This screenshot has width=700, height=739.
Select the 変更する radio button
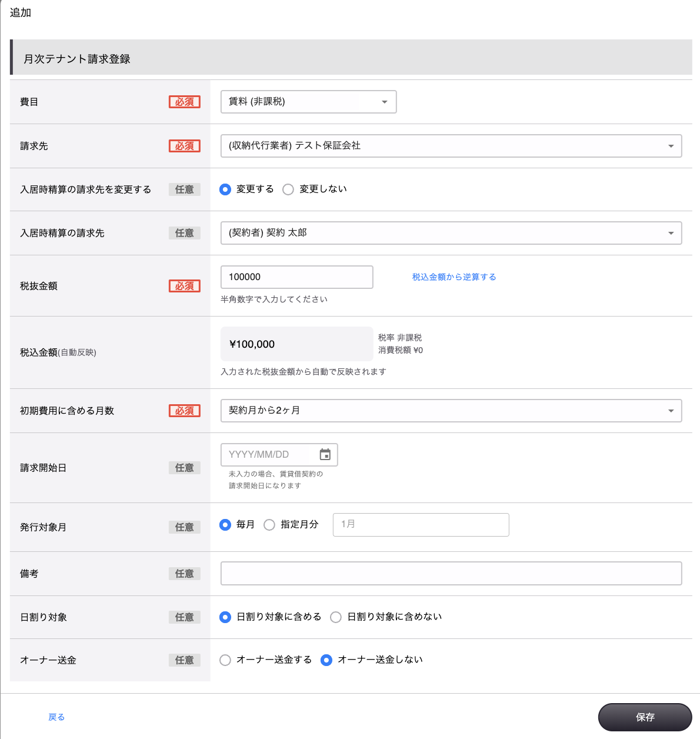pyautogui.click(x=225, y=189)
